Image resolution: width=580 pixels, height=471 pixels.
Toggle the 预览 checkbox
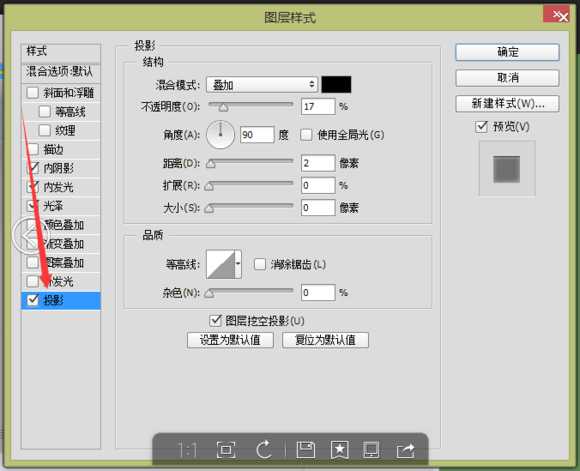[x=481, y=127]
